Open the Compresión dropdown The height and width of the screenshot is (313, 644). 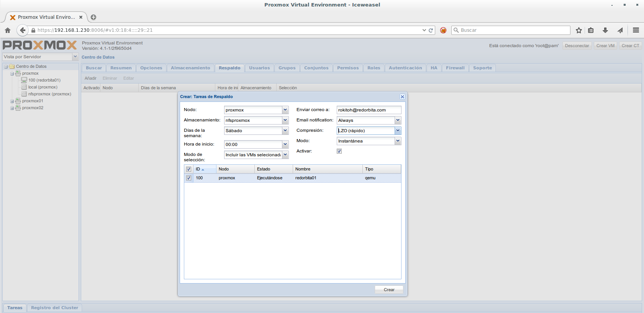point(398,131)
